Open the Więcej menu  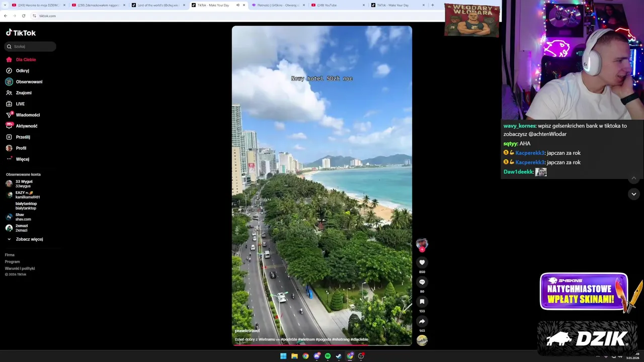[x=18, y=159]
